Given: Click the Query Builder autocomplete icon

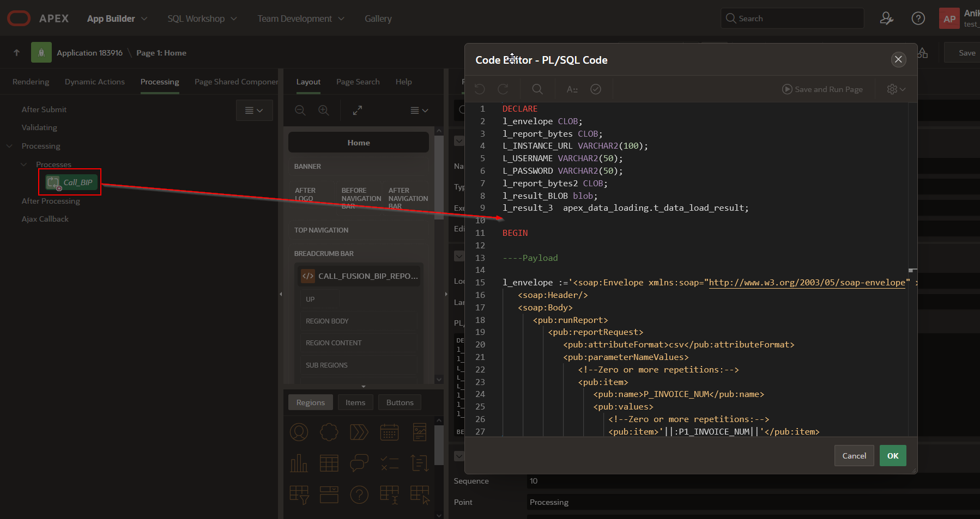Looking at the screenshot, I should (x=572, y=89).
